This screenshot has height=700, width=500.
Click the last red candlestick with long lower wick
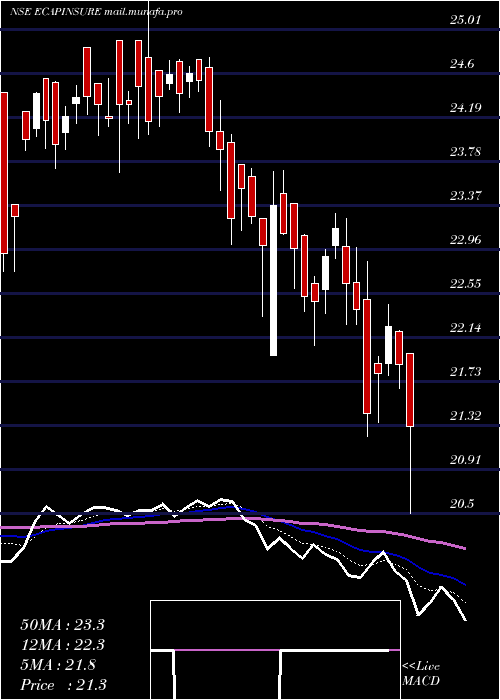410,390
